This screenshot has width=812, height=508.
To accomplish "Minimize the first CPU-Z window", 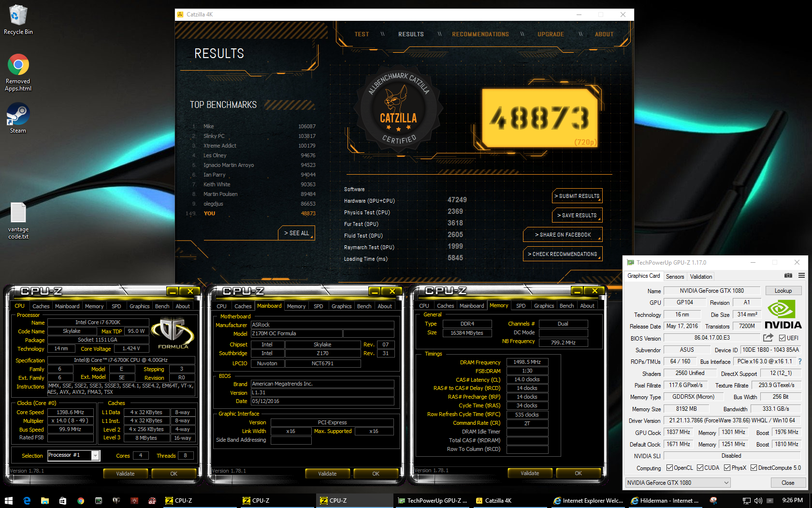I will click(x=172, y=291).
